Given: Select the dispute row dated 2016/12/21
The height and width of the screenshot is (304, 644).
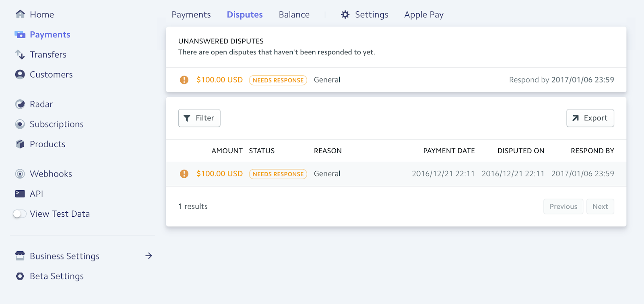Looking at the screenshot, I should pyautogui.click(x=396, y=174).
